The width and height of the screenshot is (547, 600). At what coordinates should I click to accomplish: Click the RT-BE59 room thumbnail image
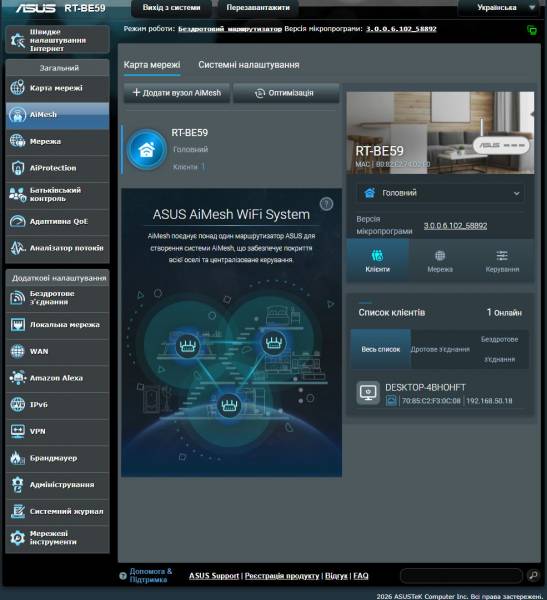point(440,132)
